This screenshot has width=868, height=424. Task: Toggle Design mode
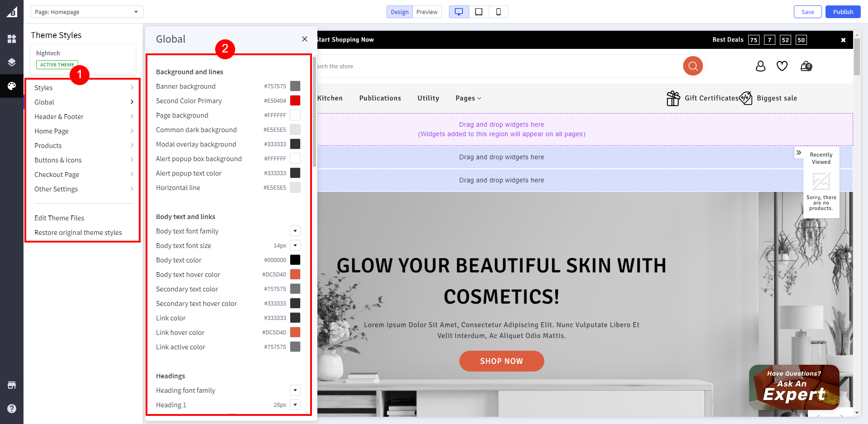399,12
